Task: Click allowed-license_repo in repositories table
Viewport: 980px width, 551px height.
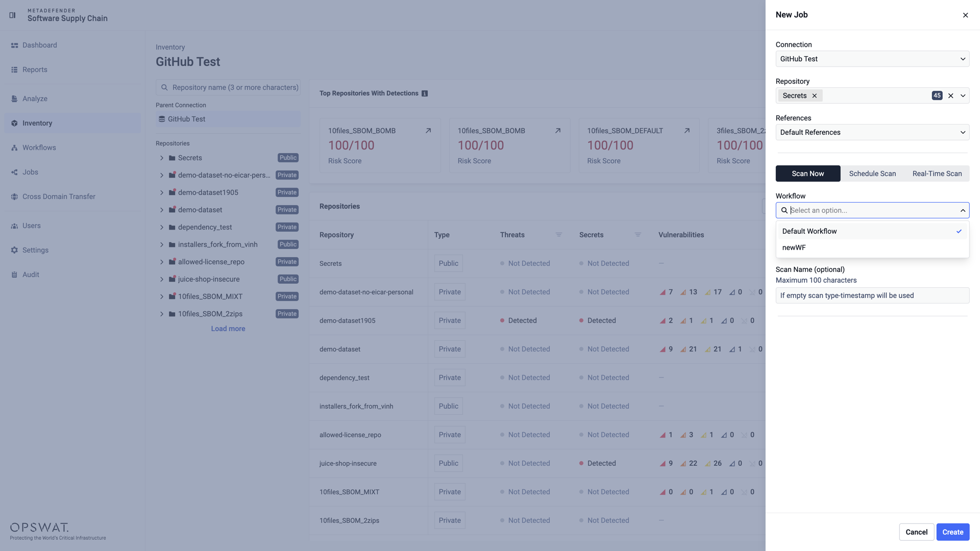Action: [350, 435]
